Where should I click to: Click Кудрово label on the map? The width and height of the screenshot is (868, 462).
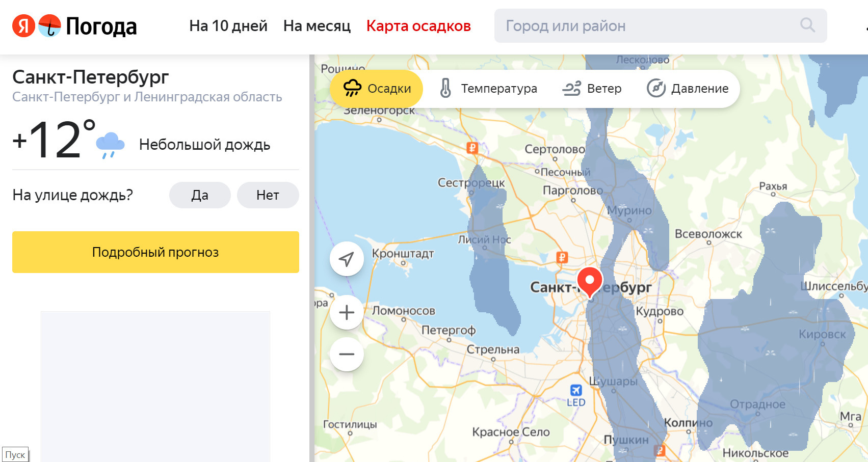(x=660, y=311)
